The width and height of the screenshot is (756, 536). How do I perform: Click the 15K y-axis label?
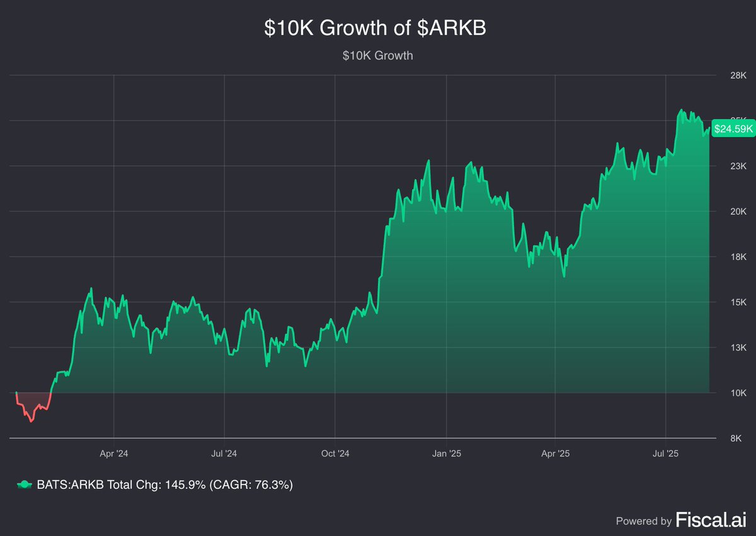738,302
